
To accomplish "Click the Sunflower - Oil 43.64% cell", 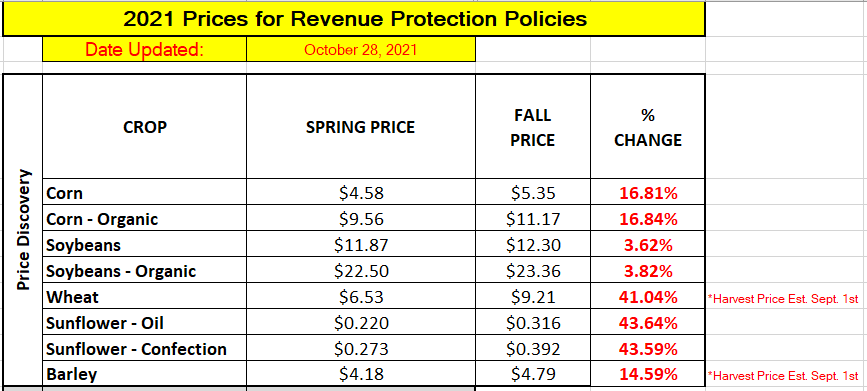I will [648, 322].
